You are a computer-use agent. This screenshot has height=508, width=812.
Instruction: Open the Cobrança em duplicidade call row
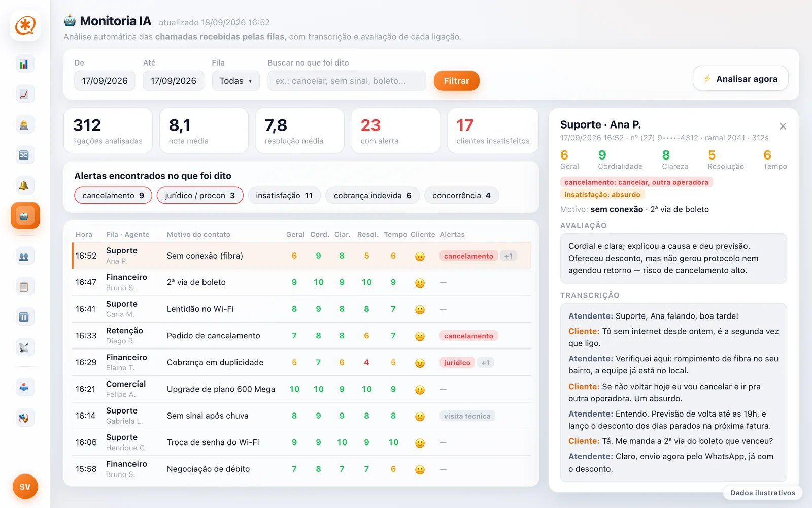[x=301, y=363]
